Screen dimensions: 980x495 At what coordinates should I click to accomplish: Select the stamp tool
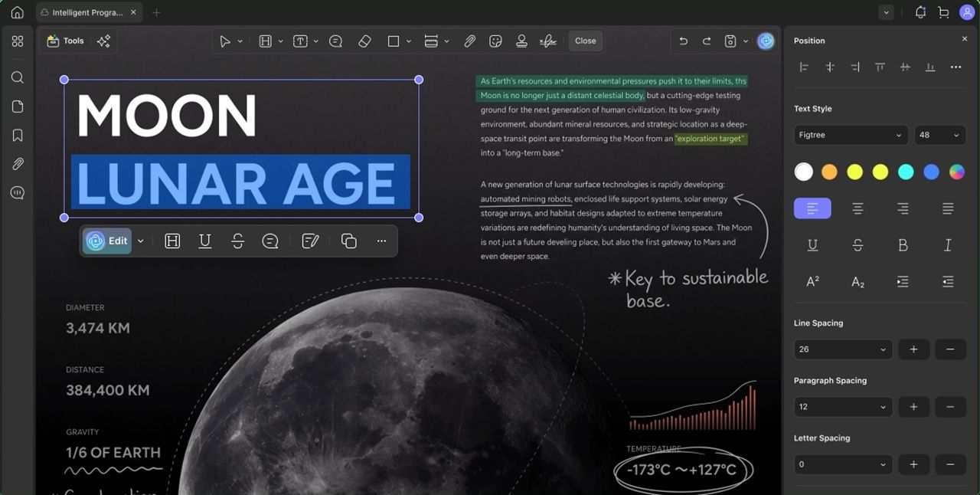(x=521, y=41)
